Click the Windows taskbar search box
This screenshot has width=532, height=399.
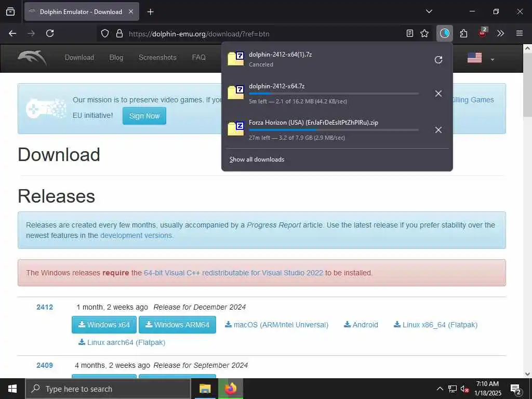click(x=108, y=389)
